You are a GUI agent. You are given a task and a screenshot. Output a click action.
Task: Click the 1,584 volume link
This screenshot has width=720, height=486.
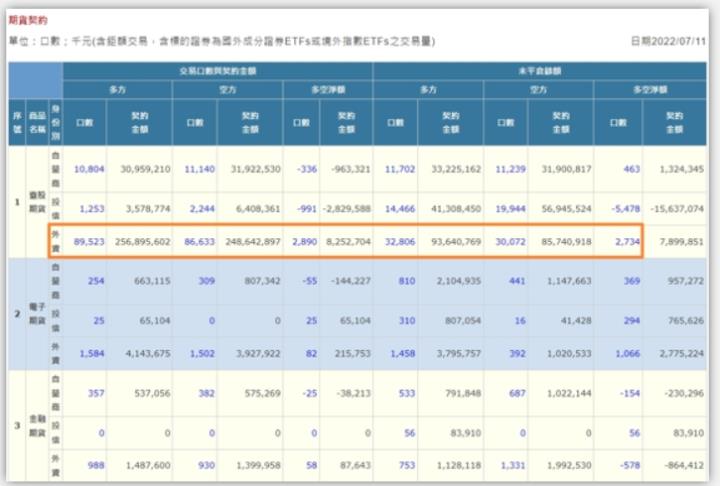(x=92, y=354)
